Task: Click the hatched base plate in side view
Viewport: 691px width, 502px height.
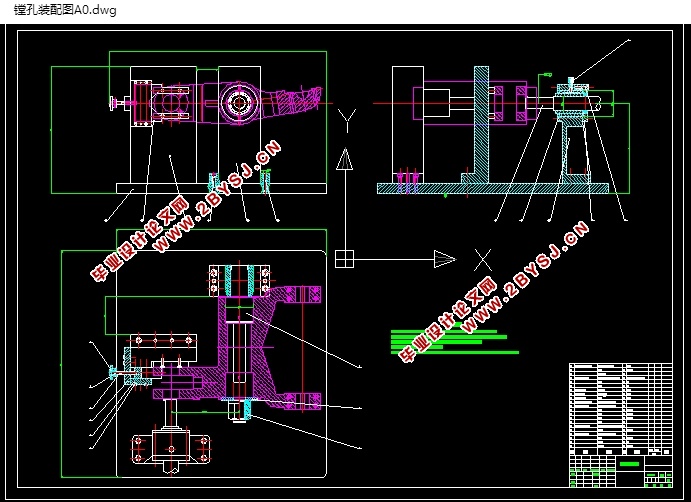Action: pyautogui.click(x=493, y=189)
